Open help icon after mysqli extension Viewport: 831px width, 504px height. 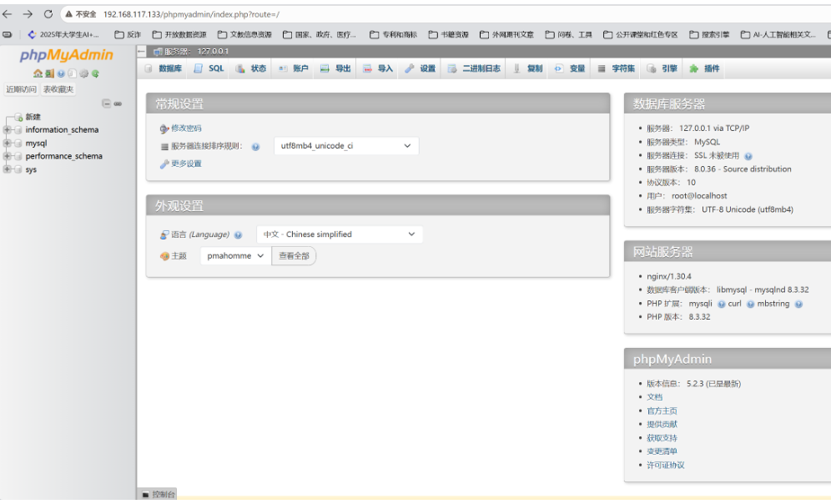pos(722,305)
